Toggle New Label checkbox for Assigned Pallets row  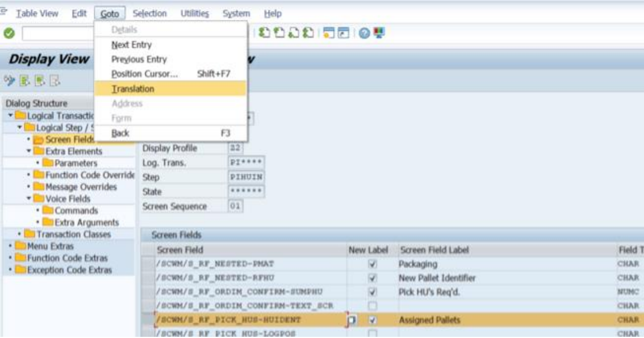pyautogui.click(x=373, y=320)
